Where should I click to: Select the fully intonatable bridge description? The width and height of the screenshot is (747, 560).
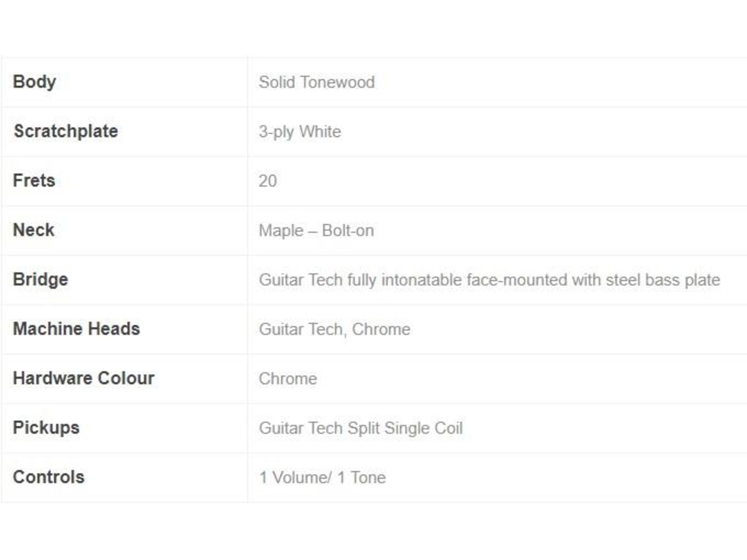click(x=490, y=280)
